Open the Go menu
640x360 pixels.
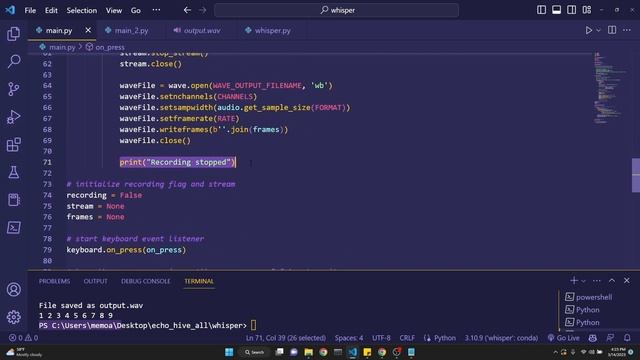[x=136, y=10]
